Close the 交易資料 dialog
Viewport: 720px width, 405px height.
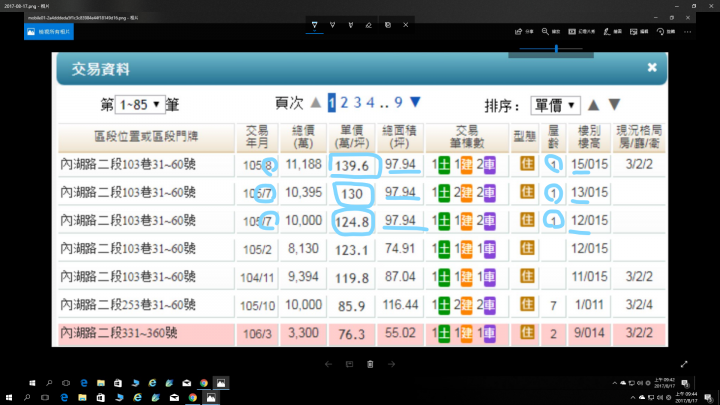click(x=652, y=68)
